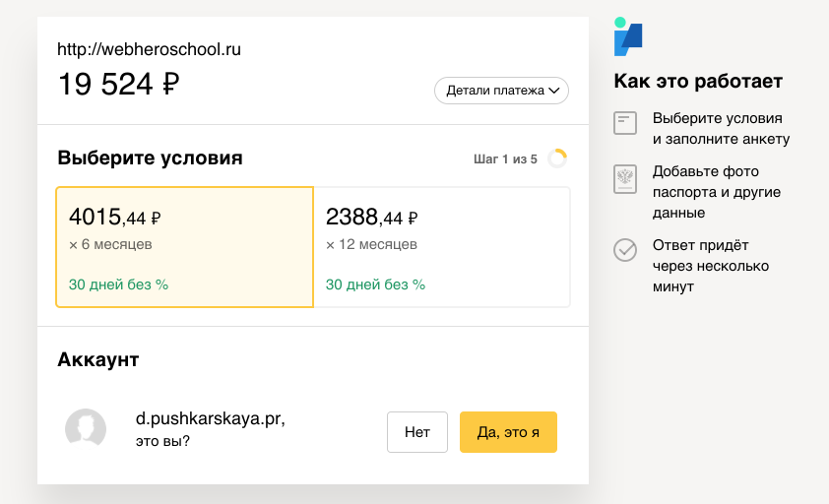
Task: Choose the 2388,44 ₽ monthly payment plan
Action: [x=441, y=247]
